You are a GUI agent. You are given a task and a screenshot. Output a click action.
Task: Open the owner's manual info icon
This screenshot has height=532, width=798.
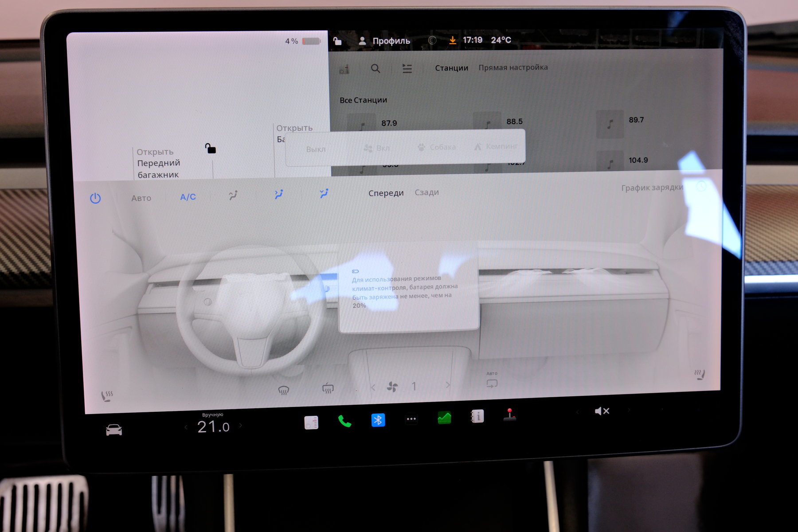click(477, 416)
